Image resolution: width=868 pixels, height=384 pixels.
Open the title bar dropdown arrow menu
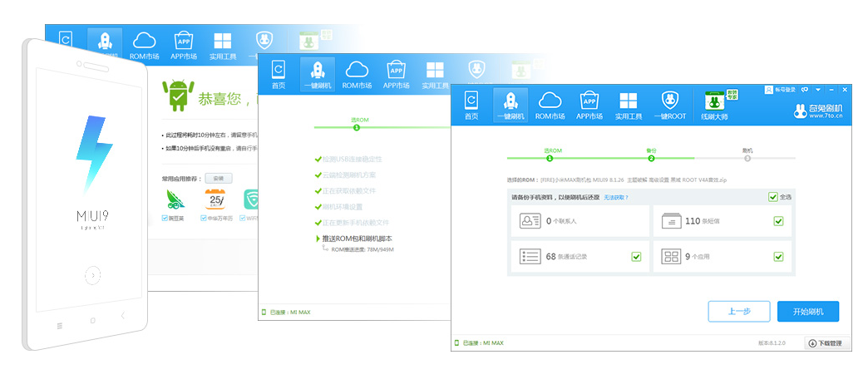tap(818, 90)
